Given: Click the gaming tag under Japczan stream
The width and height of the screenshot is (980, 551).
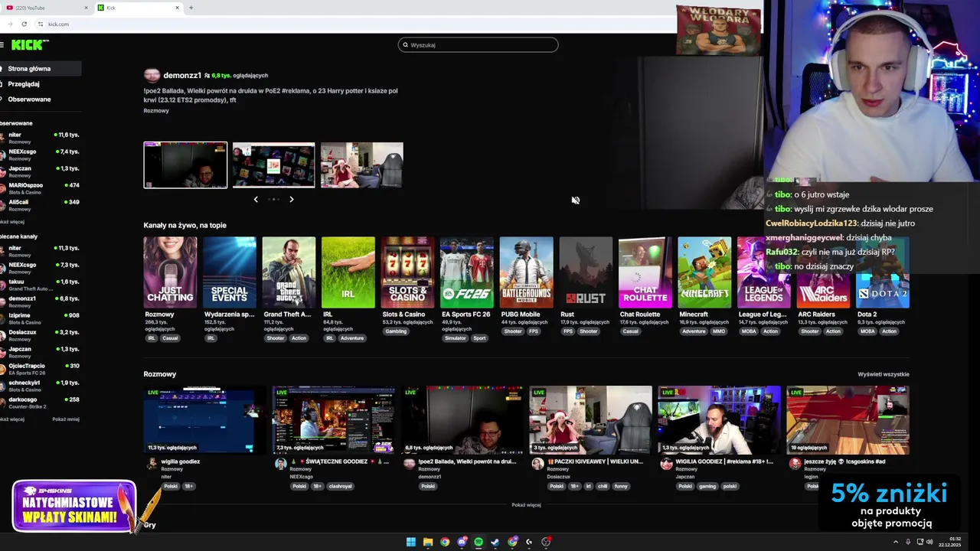Looking at the screenshot, I should [707, 487].
